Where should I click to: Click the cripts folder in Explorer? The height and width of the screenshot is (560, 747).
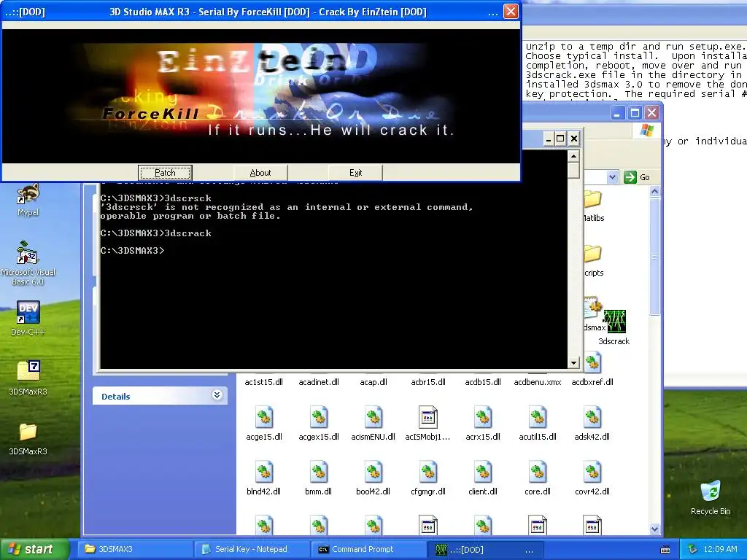(594, 261)
